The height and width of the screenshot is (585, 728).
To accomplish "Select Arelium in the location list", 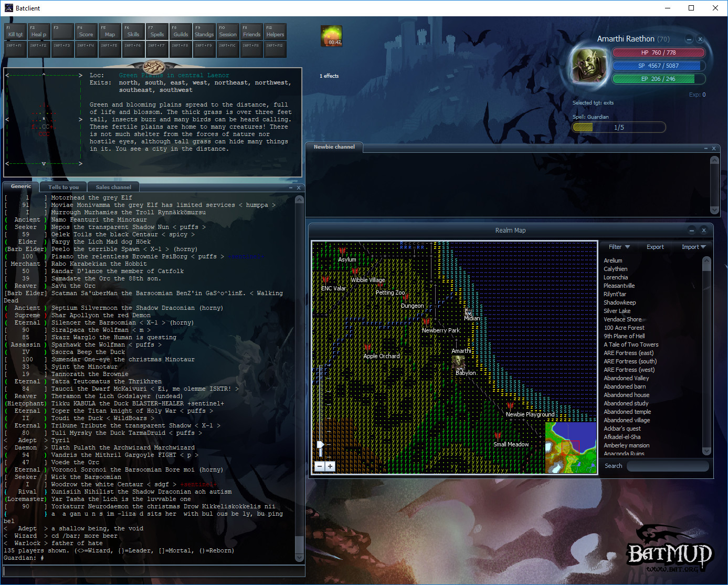I will point(613,260).
